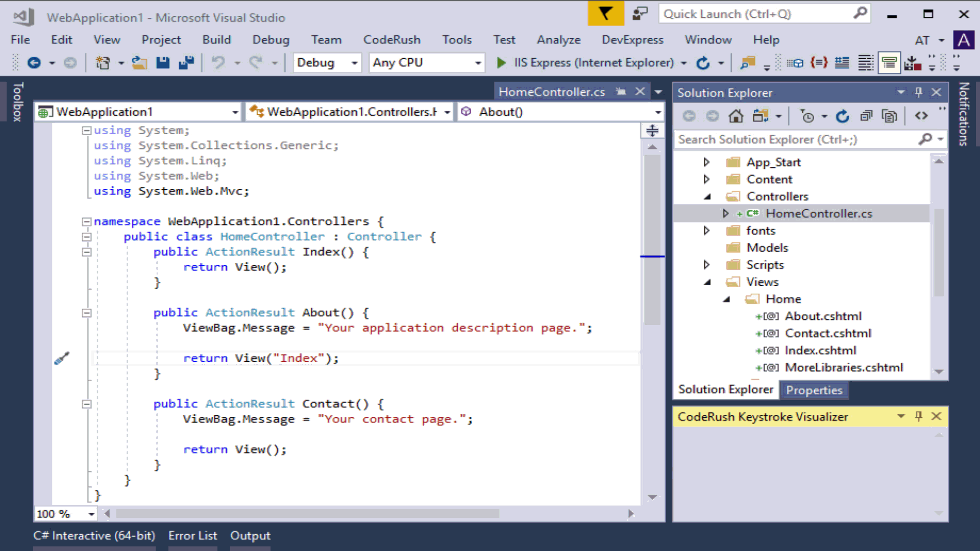Switch to the Properties tab
The width and height of the screenshot is (980, 551).
tap(814, 390)
